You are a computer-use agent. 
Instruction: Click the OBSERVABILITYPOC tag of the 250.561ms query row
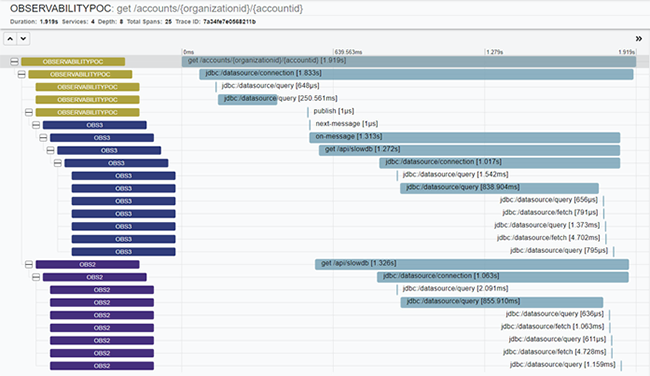(87, 99)
